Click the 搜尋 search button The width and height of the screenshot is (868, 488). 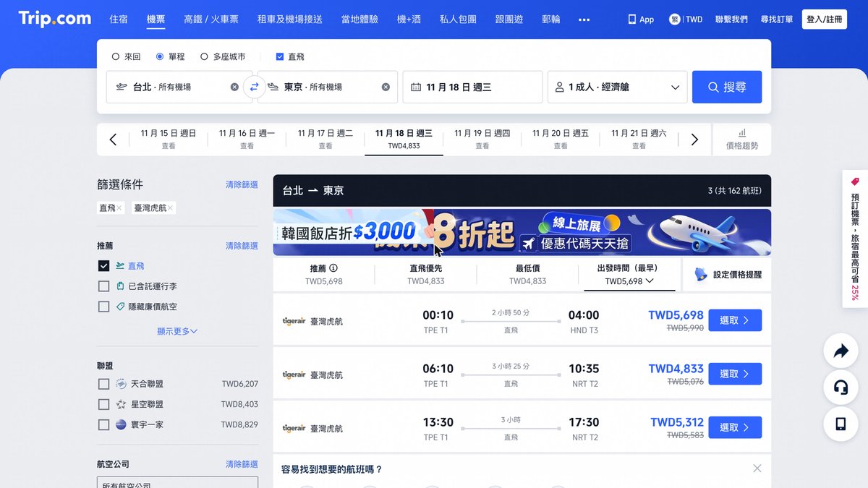coord(727,87)
